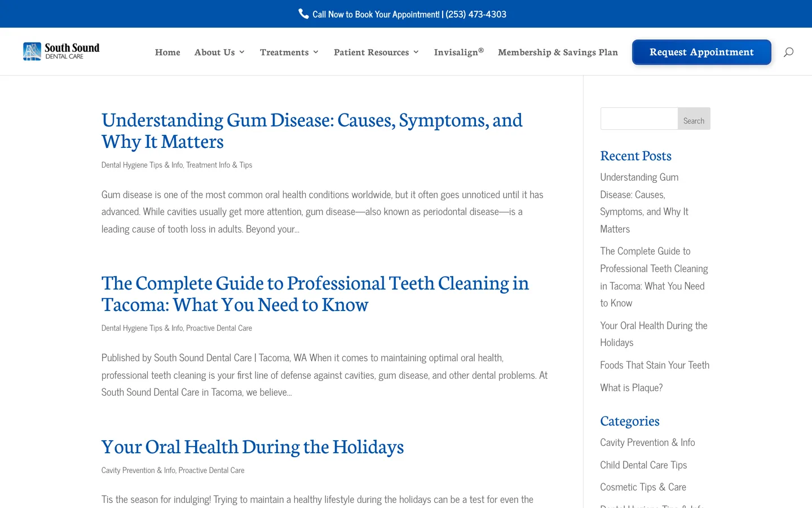The image size is (812, 508).
Task: Select Proactive Dental Care under teeth cleaning post
Action: pyautogui.click(x=219, y=328)
